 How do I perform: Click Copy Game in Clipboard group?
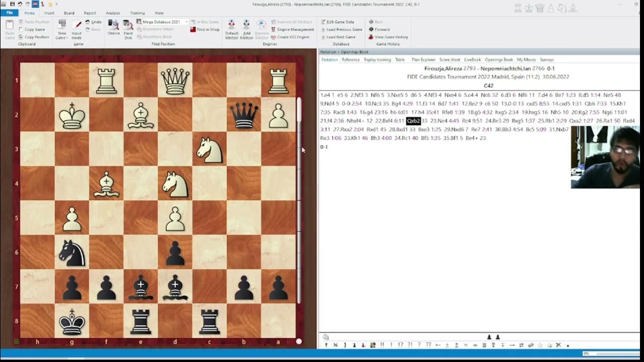pyautogui.click(x=32, y=30)
